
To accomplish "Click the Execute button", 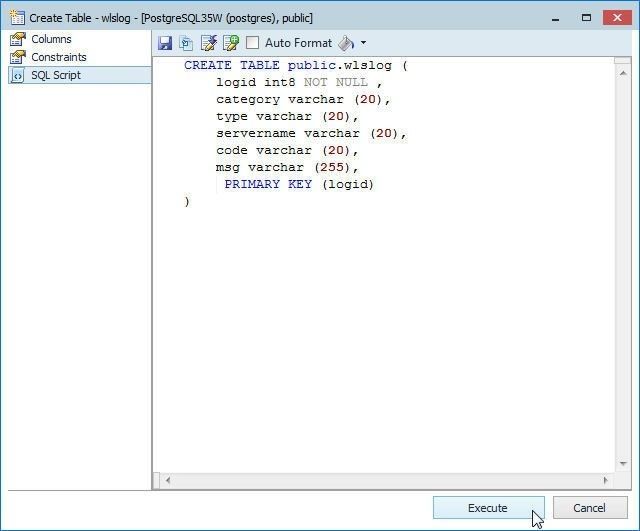I will pyautogui.click(x=489, y=508).
